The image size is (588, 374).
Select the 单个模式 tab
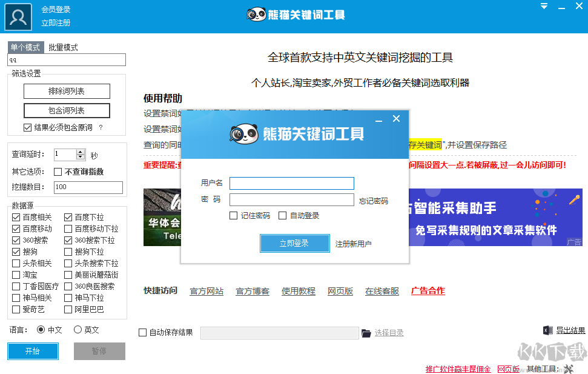(25, 47)
